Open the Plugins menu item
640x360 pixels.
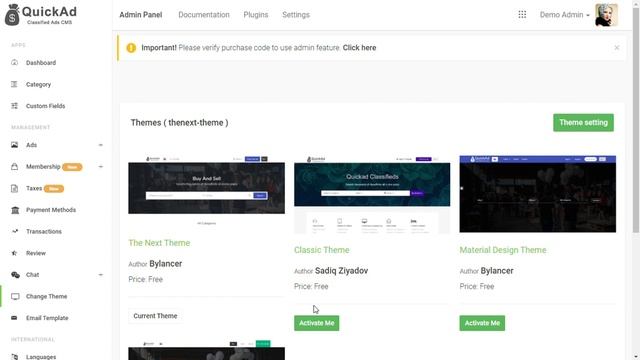click(x=256, y=15)
